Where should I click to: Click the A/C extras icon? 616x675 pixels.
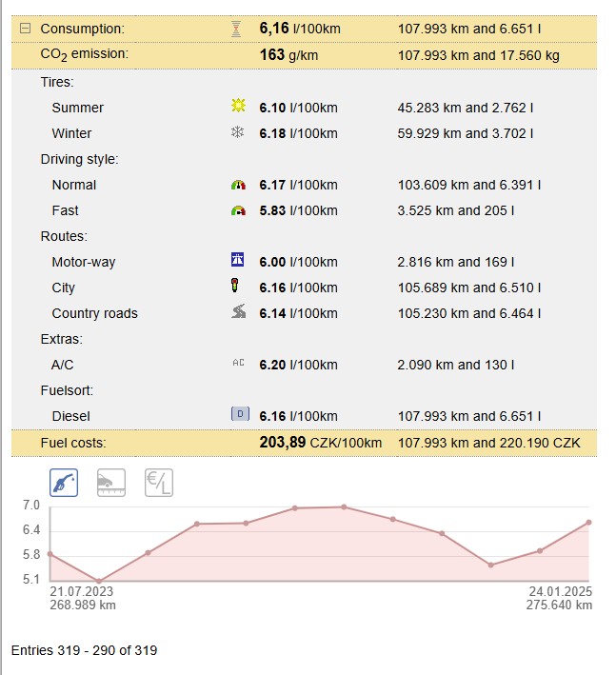(238, 364)
